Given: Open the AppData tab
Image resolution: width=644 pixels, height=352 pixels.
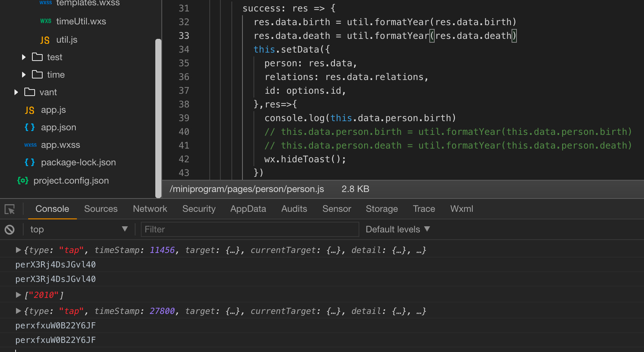Looking at the screenshot, I should pyautogui.click(x=248, y=209).
